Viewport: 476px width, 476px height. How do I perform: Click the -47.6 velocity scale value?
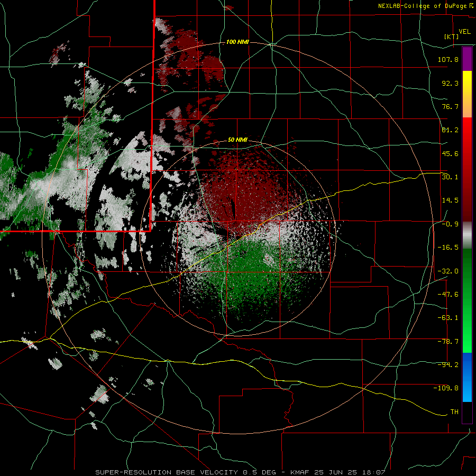coord(448,295)
